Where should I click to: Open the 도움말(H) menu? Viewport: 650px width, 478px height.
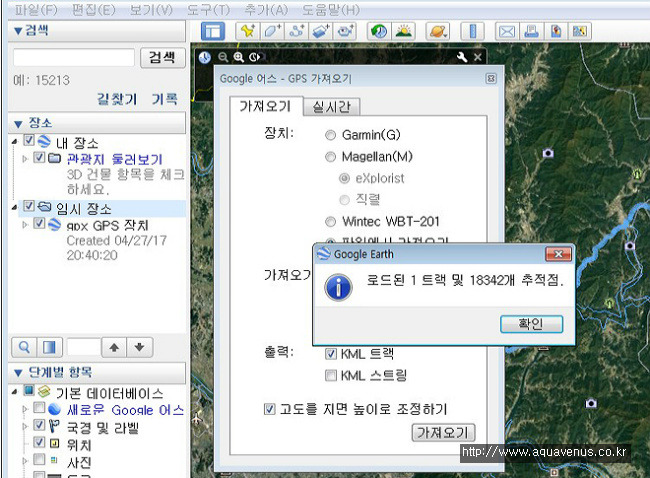pos(331,10)
